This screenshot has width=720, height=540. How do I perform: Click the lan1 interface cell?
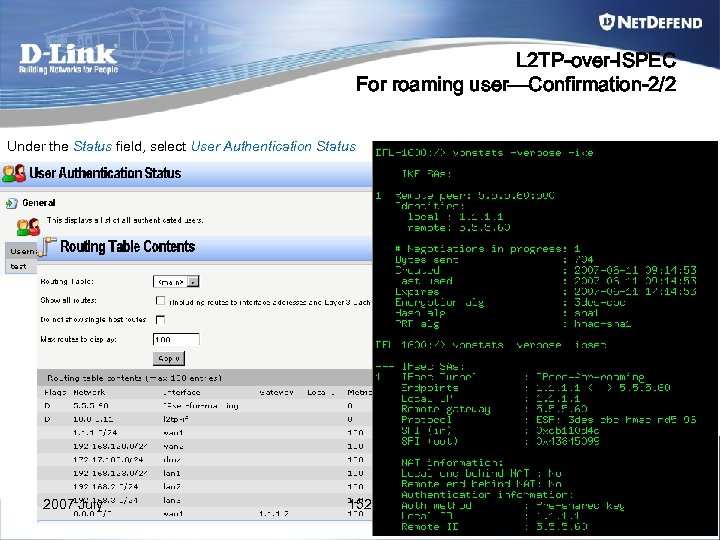pyautogui.click(x=172, y=473)
